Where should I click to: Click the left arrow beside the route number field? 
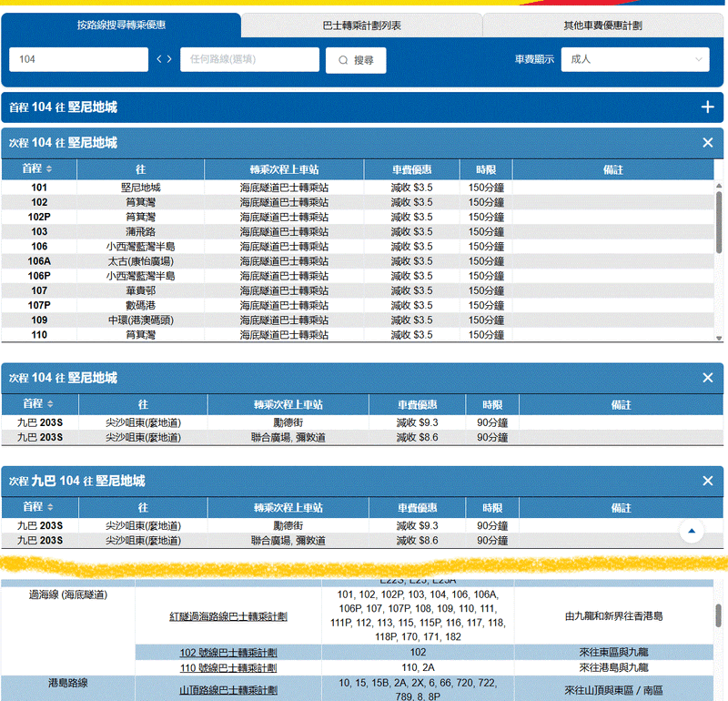click(157, 59)
